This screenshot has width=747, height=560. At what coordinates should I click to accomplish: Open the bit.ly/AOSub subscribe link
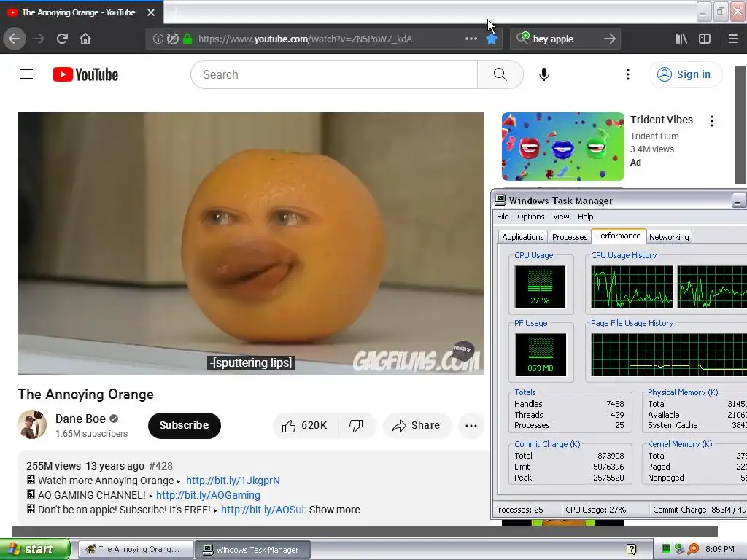[263, 510]
